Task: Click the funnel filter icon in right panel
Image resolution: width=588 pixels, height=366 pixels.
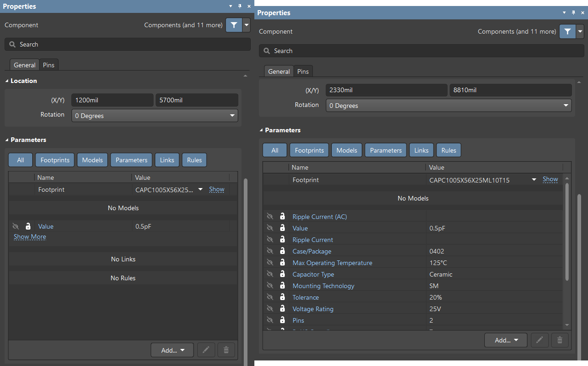Action: pos(567,32)
